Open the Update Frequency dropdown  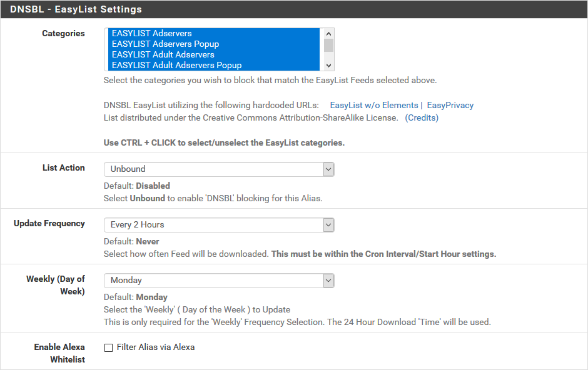click(219, 225)
